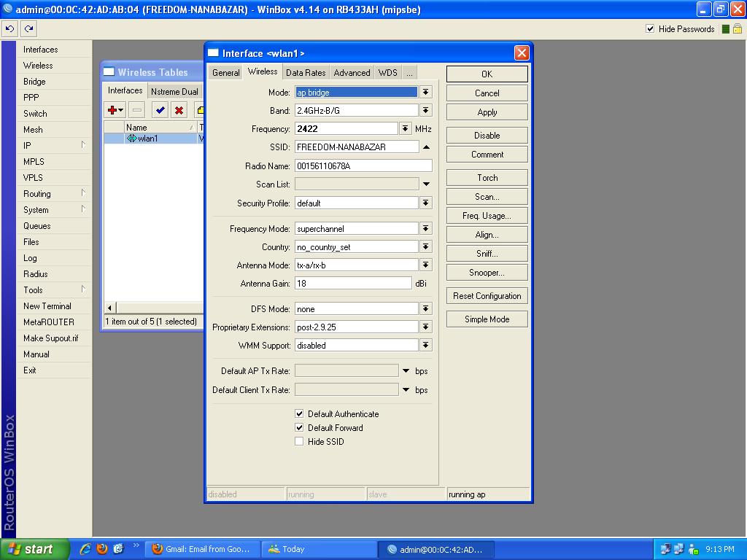Open the IP sidebar menu
This screenshot has width=747, height=560.
(53, 146)
